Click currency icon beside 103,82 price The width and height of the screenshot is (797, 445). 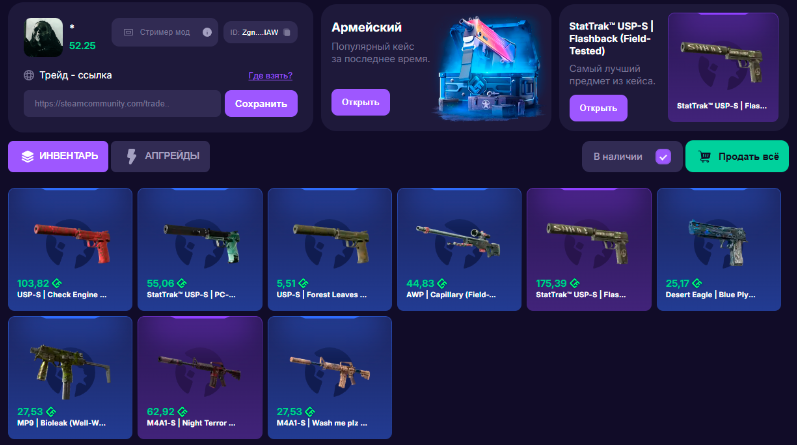(x=57, y=283)
